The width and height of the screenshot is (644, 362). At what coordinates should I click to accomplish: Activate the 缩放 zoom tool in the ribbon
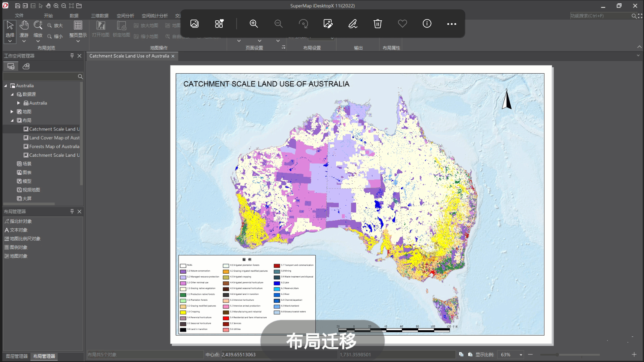[38, 29]
